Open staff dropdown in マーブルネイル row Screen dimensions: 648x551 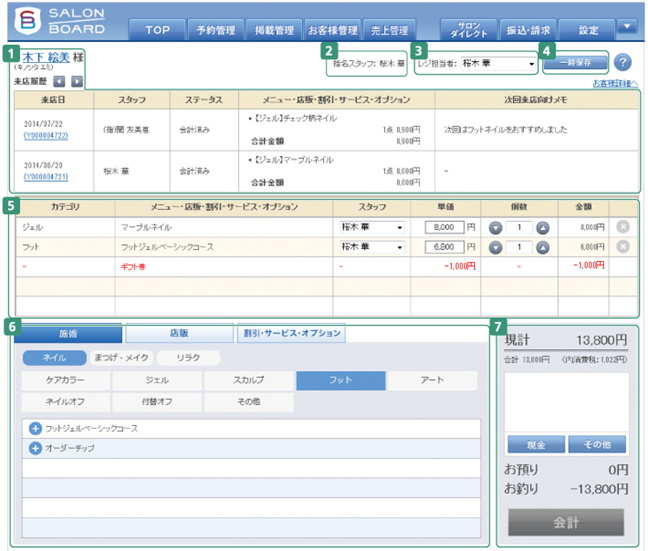(371, 227)
